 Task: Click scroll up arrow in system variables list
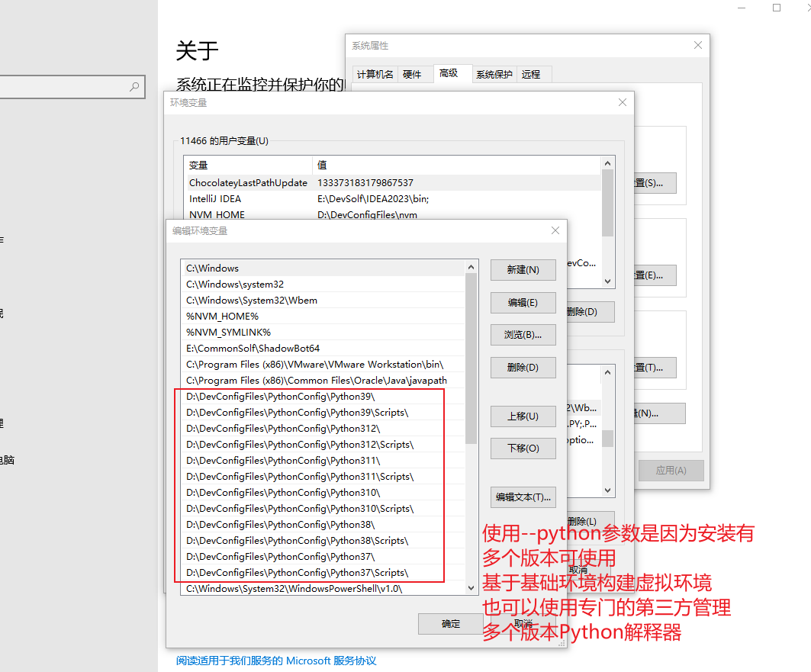[x=608, y=372]
